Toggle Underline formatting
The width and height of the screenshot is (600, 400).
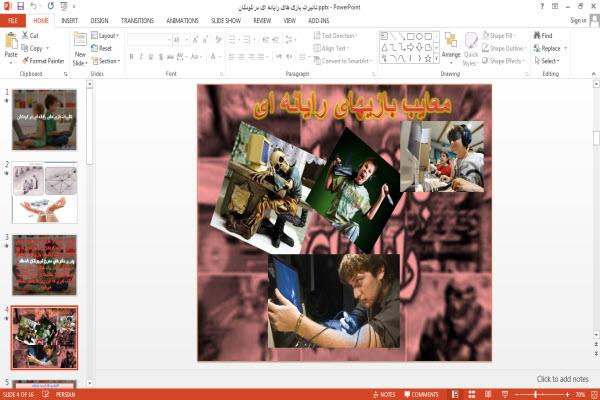point(151,57)
